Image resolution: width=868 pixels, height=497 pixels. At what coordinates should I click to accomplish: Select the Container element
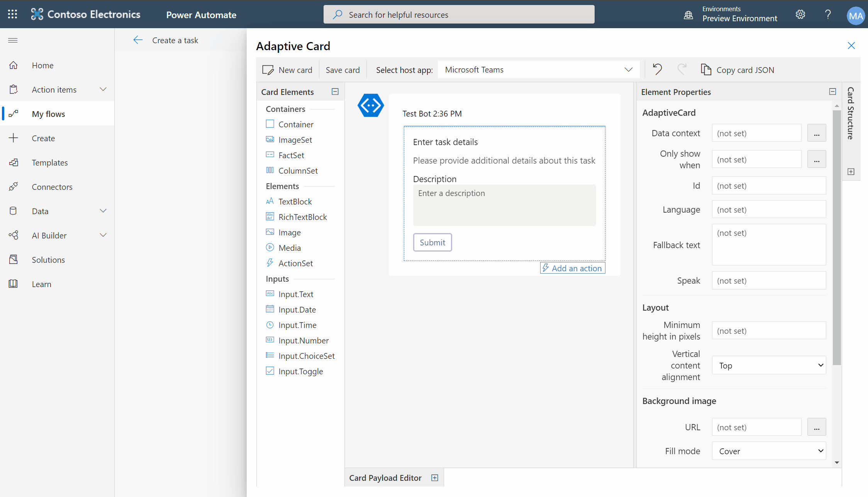(290, 124)
